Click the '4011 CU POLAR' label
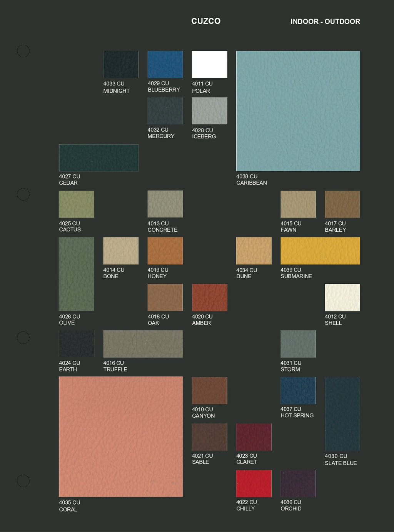This screenshot has height=532, width=394. point(202,87)
